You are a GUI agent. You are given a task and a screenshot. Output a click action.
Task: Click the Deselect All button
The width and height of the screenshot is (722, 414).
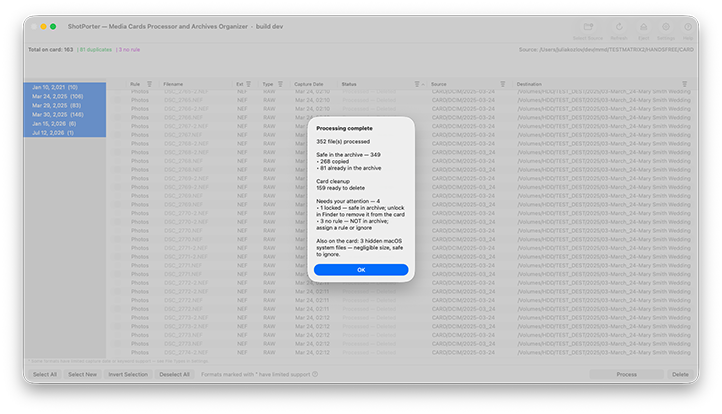175,374
